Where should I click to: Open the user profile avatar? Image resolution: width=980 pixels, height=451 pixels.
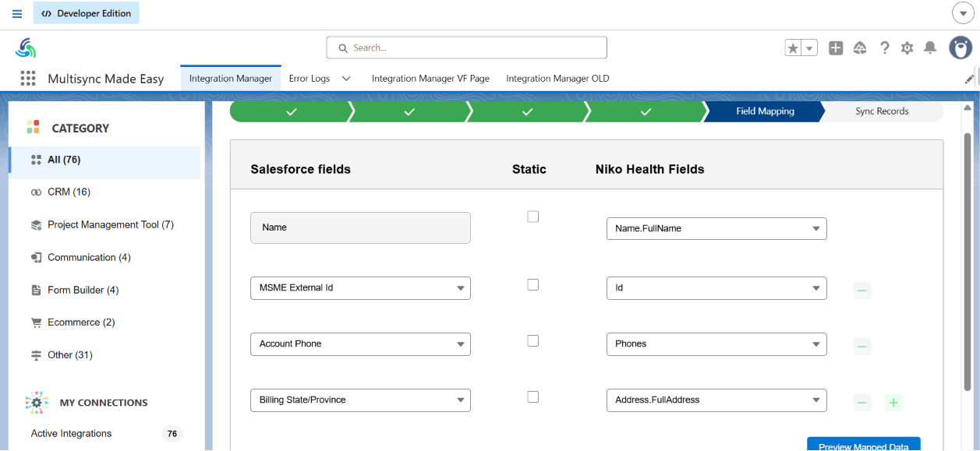(961, 48)
